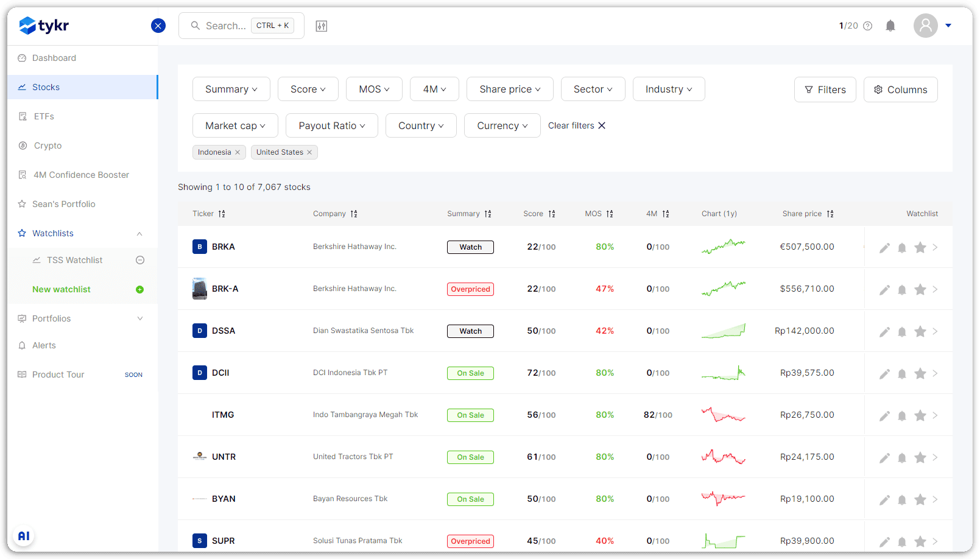Open TSS Watchlist
The width and height of the screenshot is (980, 559).
point(74,260)
